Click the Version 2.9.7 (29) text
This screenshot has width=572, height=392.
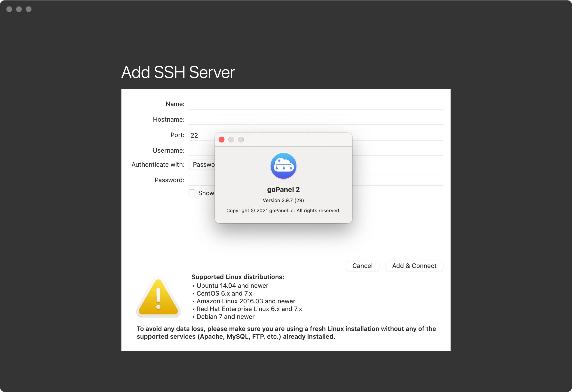(x=283, y=200)
